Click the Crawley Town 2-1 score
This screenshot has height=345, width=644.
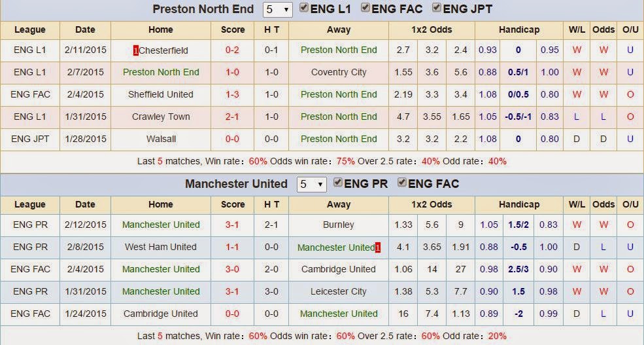point(232,117)
